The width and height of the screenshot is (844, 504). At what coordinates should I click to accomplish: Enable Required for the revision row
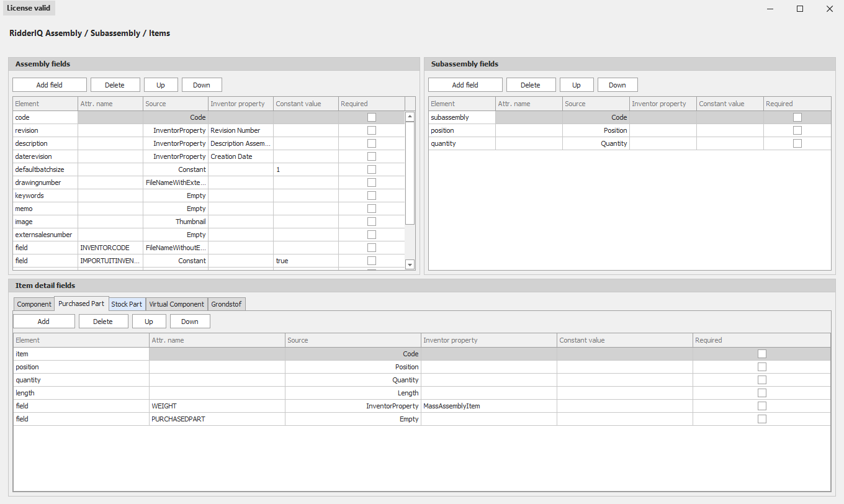[371, 130]
